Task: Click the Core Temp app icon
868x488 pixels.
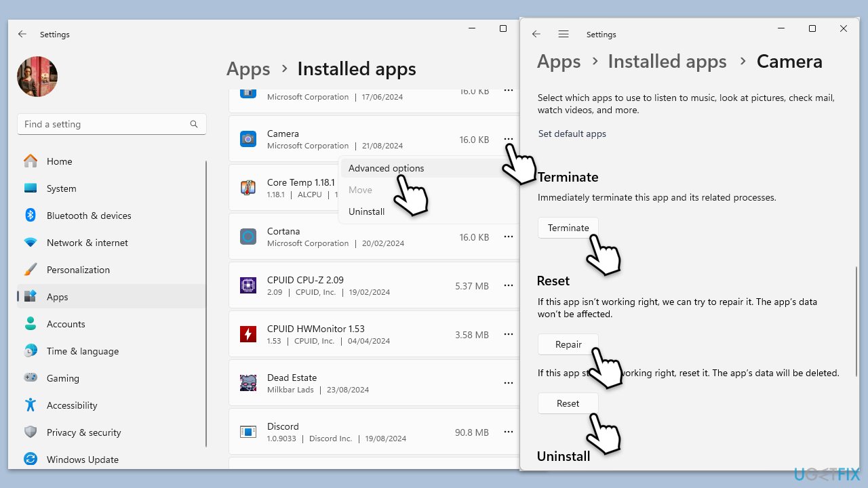Action: click(248, 188)
